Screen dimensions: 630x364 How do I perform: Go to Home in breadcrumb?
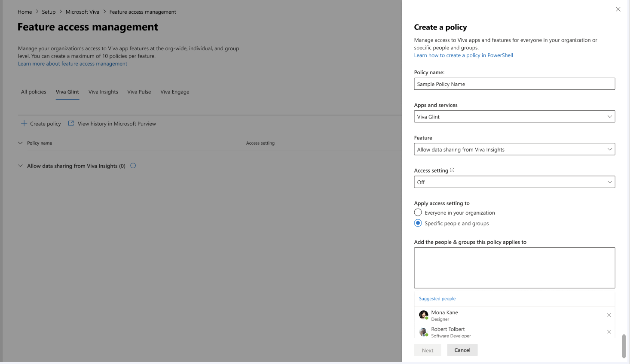[25, 12]
